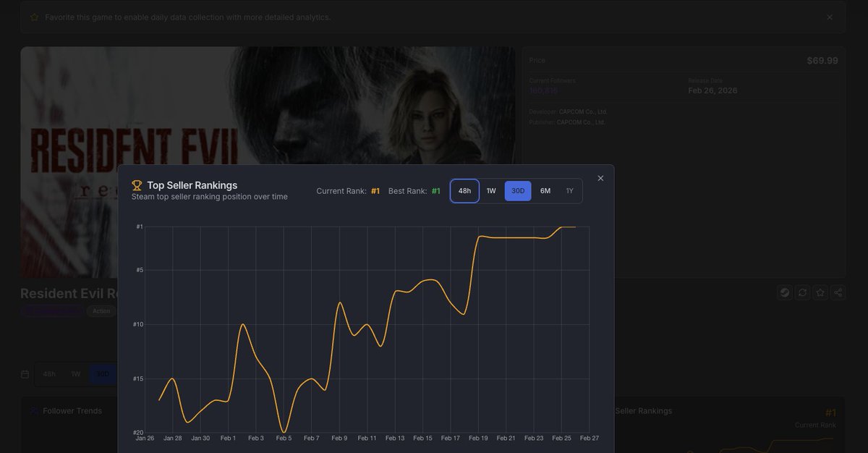Image resolution: width=868 pixels, height=453 pixels.
Task: Click the Feb 26, 2026 release date
Action: 713,90
